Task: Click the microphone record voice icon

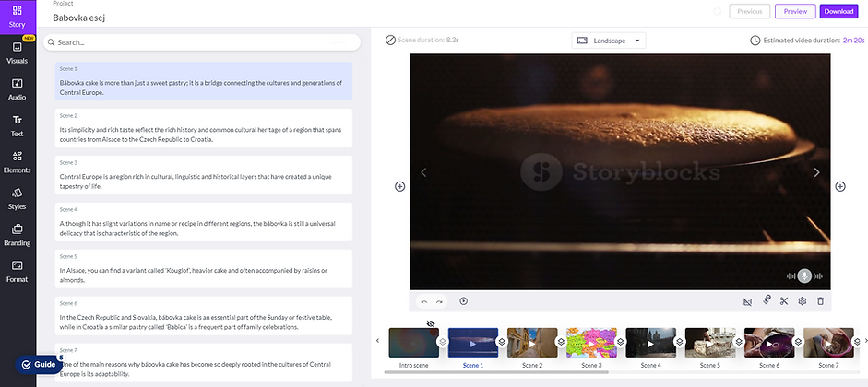Action: (767, 300)
